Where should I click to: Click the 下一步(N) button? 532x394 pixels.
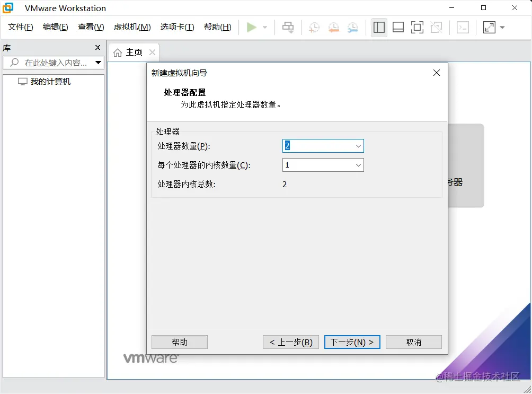[352, 342]
